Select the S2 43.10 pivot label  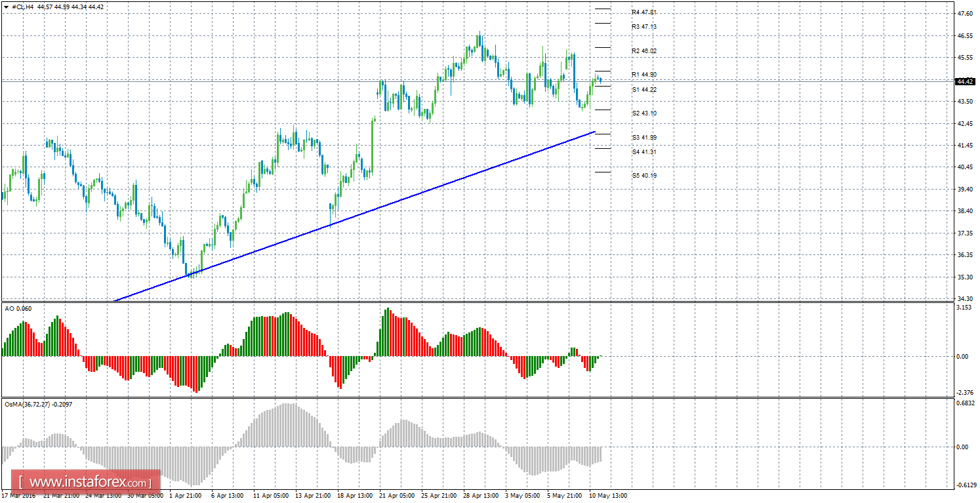tap(643, 113)
